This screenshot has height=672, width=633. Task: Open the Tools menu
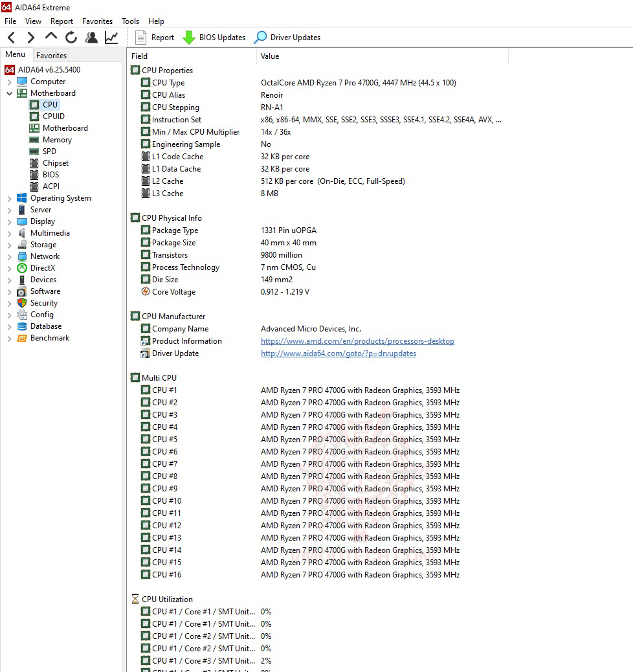pyautogui.click(x=130, y=21)
